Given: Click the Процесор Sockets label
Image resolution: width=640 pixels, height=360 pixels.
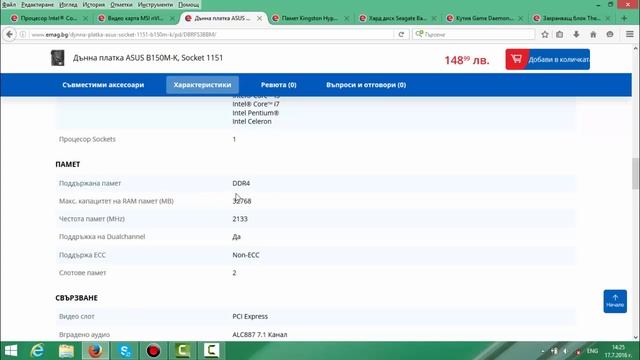Looking at the screenshot, I should click(87, 139).
